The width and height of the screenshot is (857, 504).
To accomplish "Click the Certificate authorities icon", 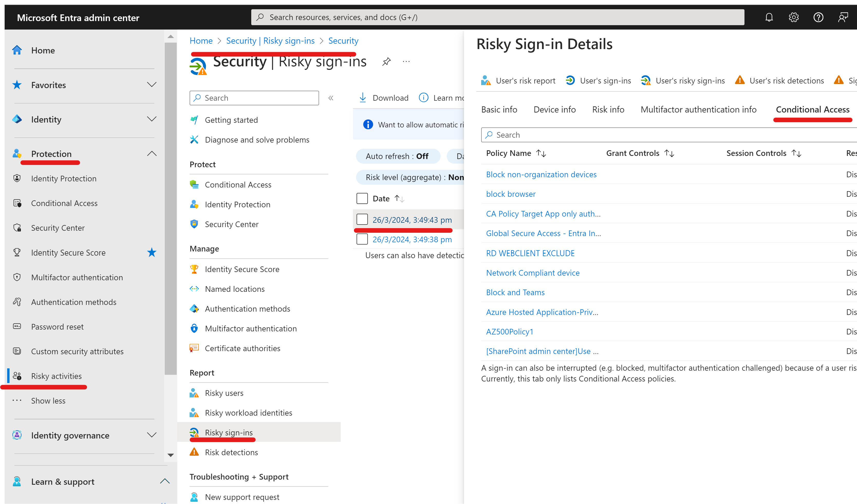I will click(x=194, y=348).
